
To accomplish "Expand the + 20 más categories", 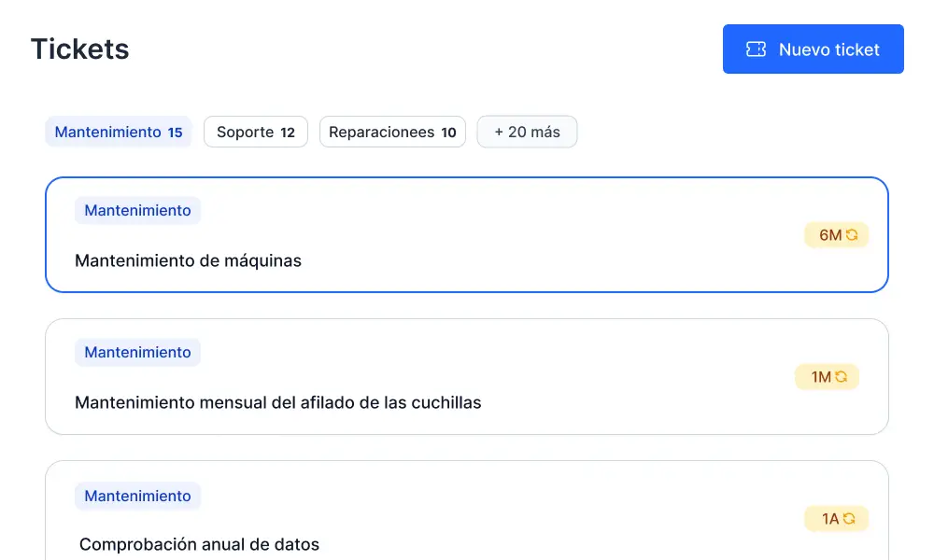I will (x=527, y=133).
